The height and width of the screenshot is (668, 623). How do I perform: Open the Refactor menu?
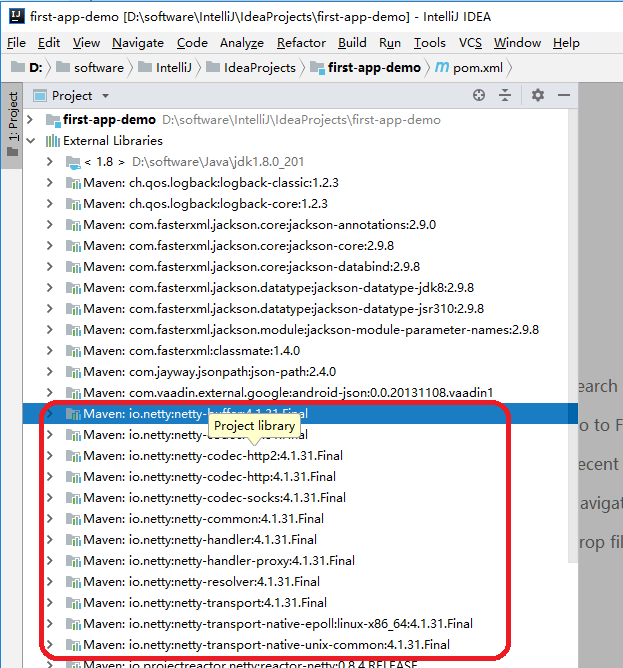(x=301, y=43)
